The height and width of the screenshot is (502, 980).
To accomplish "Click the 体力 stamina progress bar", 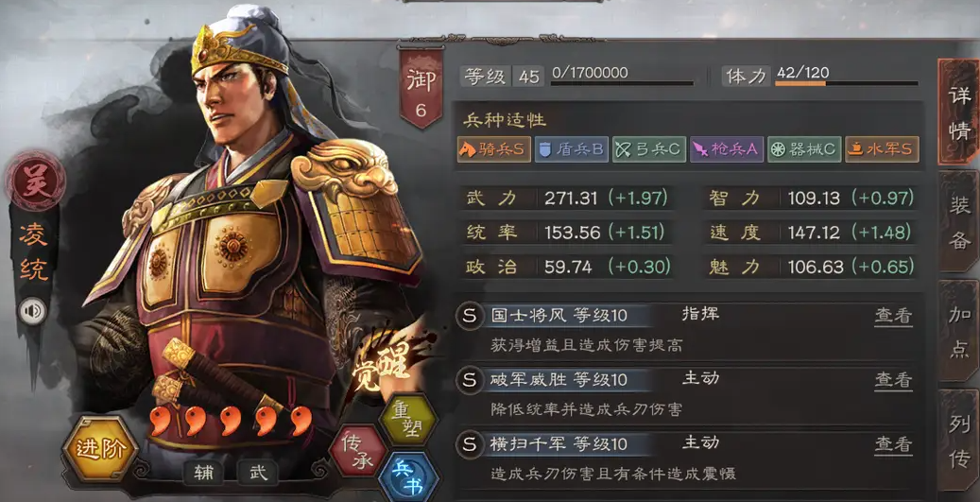I will (x=846, y=83).
